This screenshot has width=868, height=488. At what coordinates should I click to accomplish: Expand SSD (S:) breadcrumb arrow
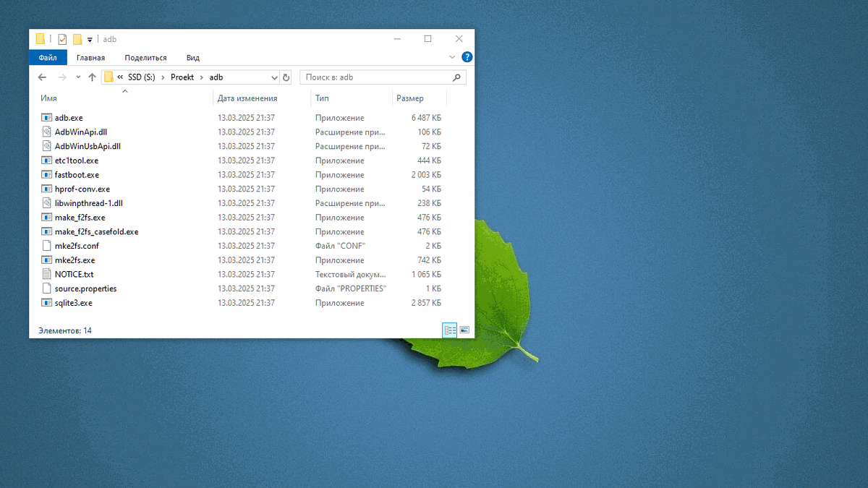click(163, 77)
